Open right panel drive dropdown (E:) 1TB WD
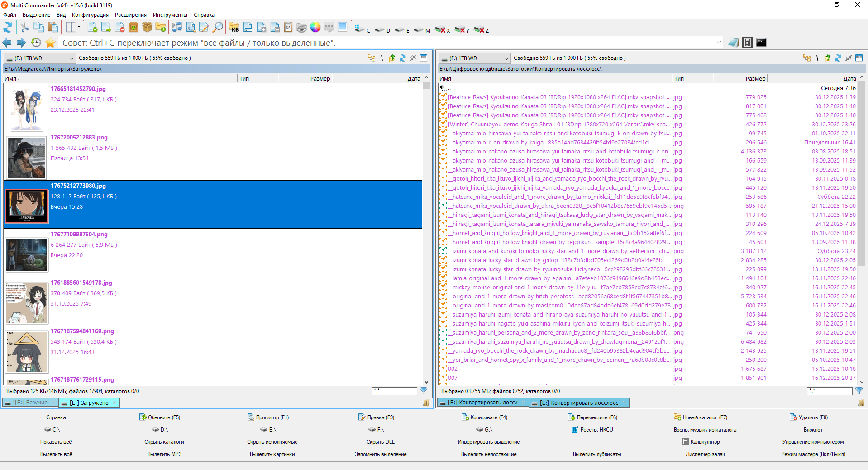Image resolution: width=868 pixels, height=470 pixels. (474, 58)
